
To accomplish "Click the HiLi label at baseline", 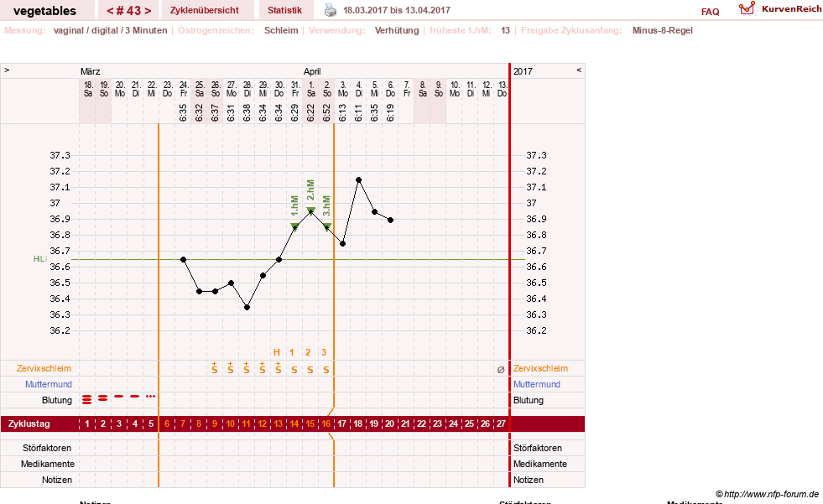I will 40,259.
